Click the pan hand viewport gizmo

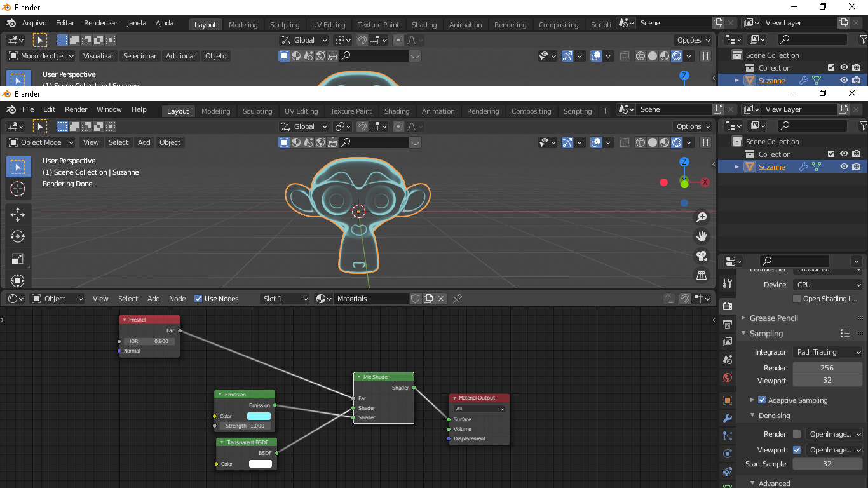coord(702,236)
